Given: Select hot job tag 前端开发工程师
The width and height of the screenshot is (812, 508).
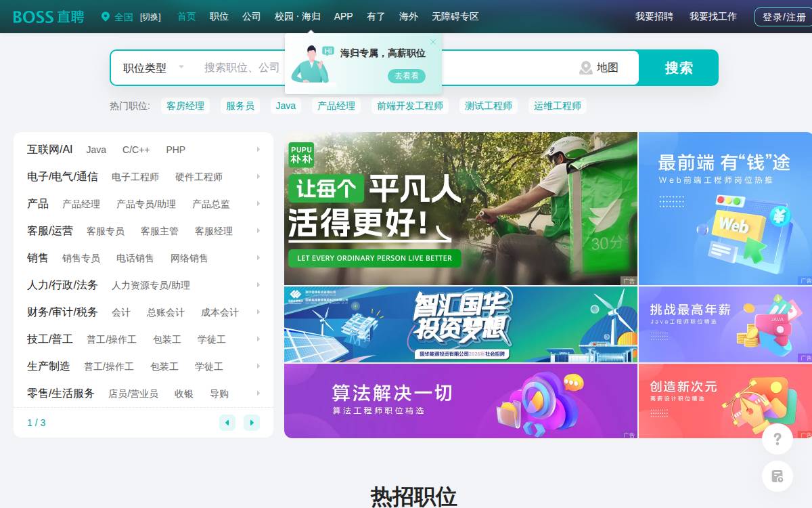Looking at the screenshot, I should click(x=410, y=106).
